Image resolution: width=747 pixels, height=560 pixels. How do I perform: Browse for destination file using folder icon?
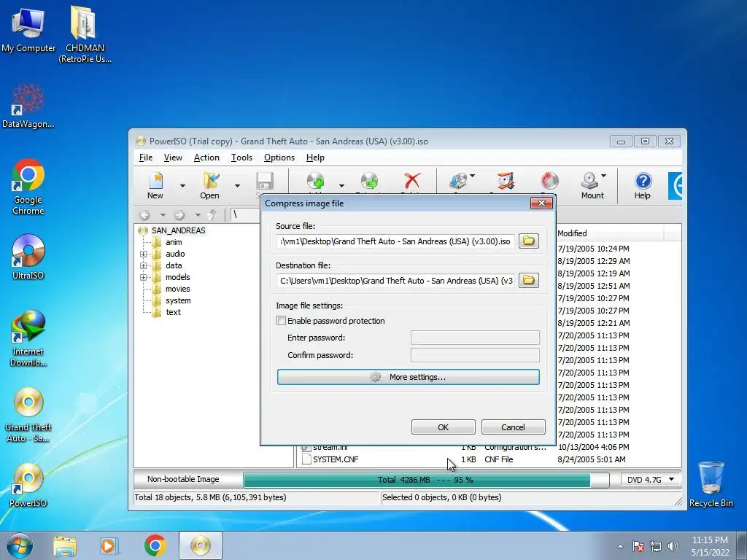(528, 280)
